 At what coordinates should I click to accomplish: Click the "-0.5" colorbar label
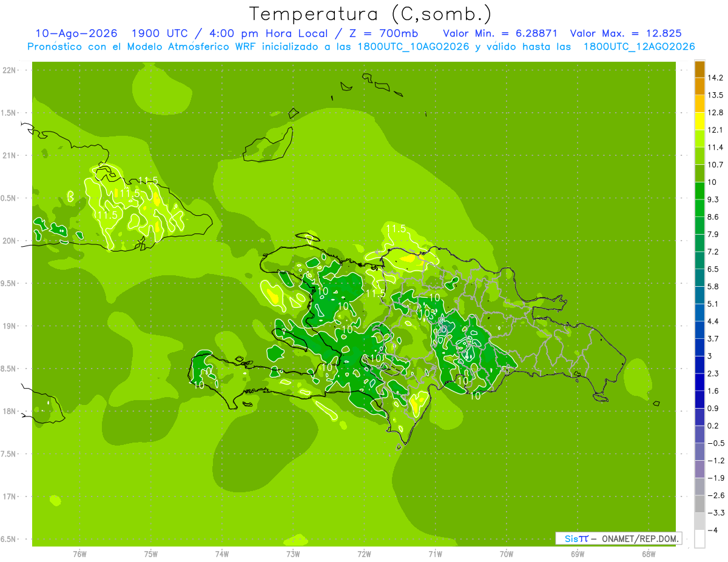716,443
